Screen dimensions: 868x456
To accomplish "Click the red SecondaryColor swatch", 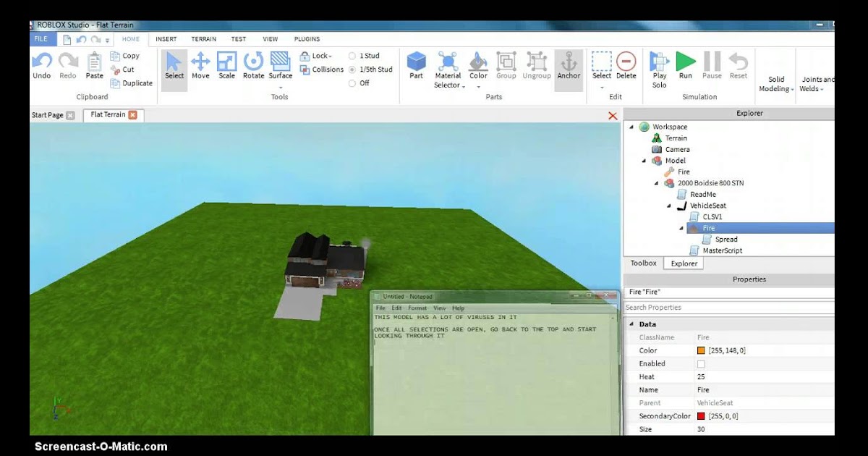I will coord(701,416).
